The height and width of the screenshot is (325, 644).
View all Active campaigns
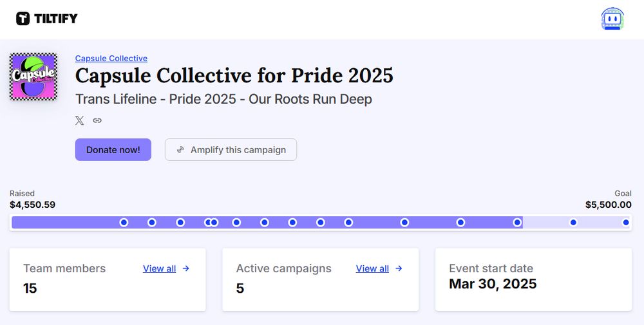[x=372, y=268]
